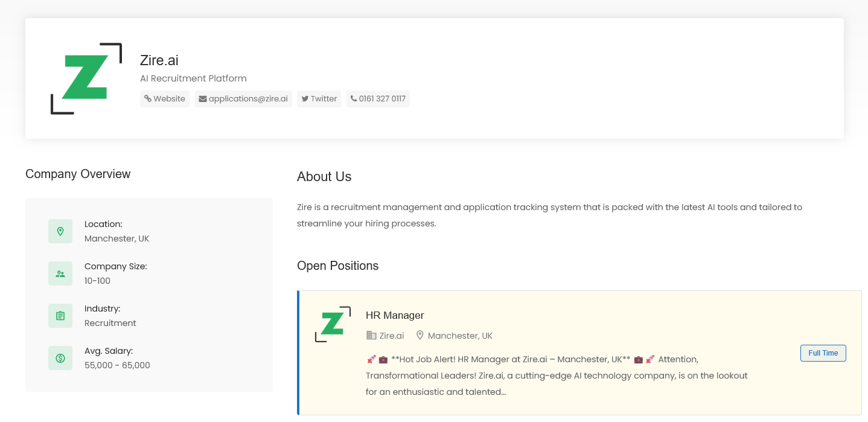Click the Avg. Salary dollar icon
This screenshot has width=868, height=422.
(x=60, y=358)
